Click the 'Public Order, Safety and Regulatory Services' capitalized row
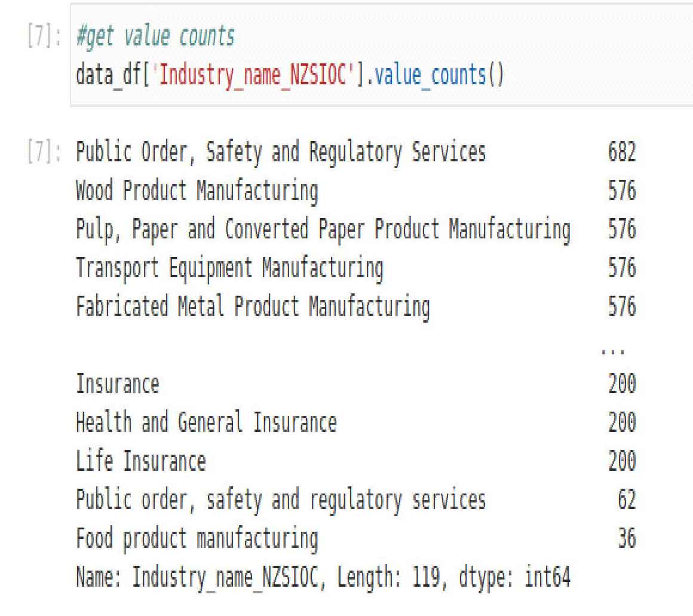This screenshot has width=693, height=616. point(280,154)
